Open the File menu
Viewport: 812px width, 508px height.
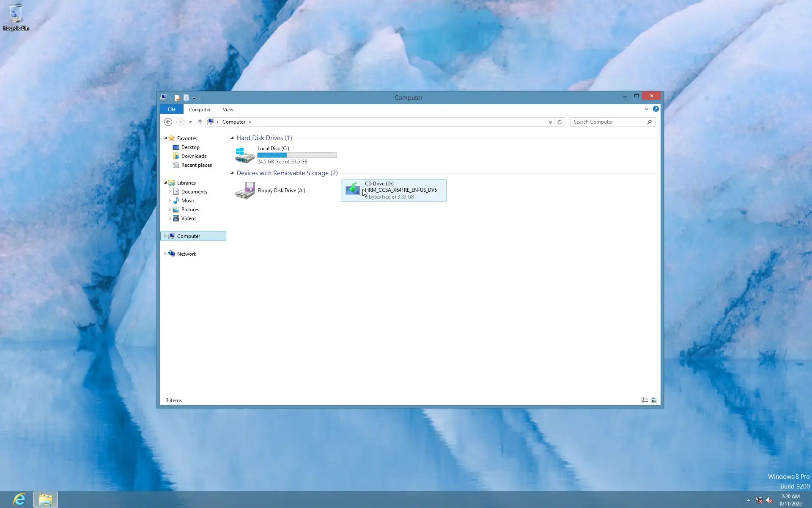click(x=171, y=109)
